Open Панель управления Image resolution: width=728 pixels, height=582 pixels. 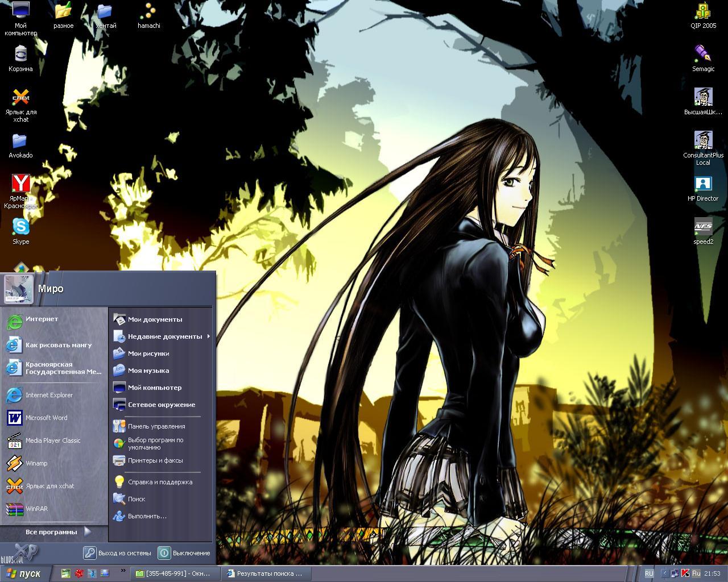[x=162, y=426]
